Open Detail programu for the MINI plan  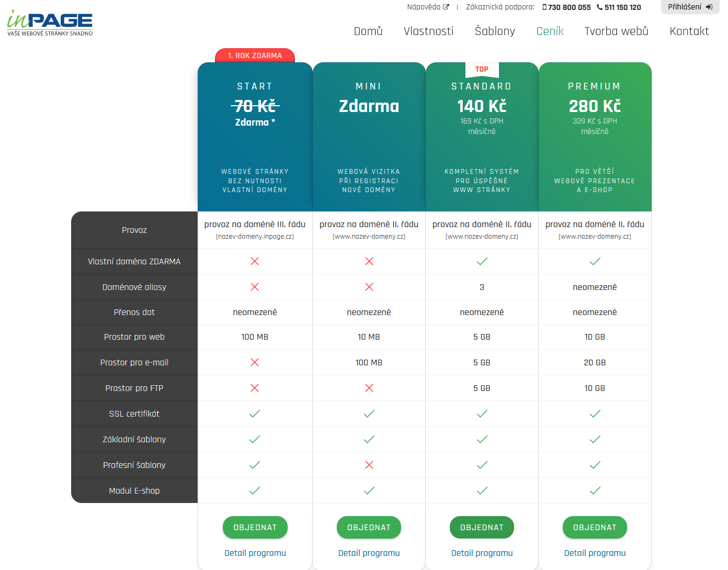pos(369,553)
